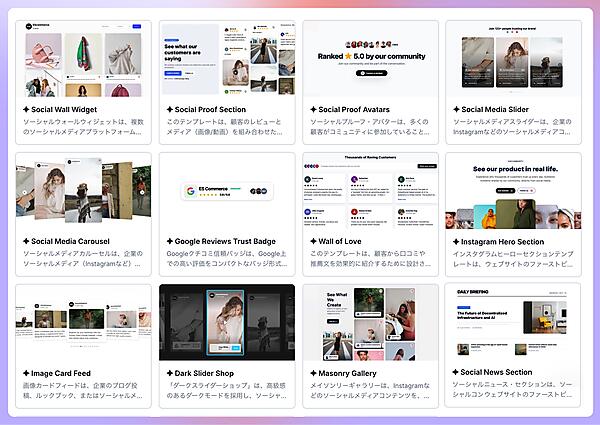Viewport: 600px width, 425px height.
Task: Click the description starting 'ソーシャルウォールウィジェットは'
Action: [83, 127]
